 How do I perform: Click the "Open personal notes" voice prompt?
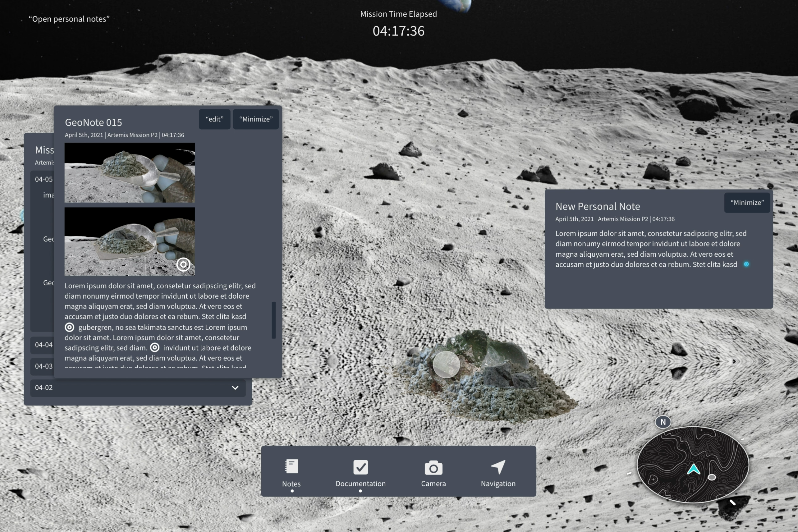69,19
